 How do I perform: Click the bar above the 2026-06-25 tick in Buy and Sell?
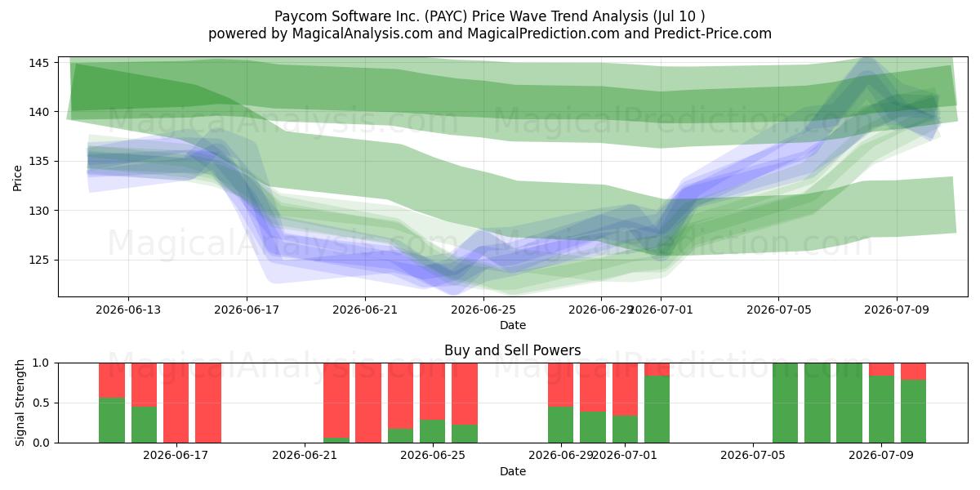click(432, 403)
